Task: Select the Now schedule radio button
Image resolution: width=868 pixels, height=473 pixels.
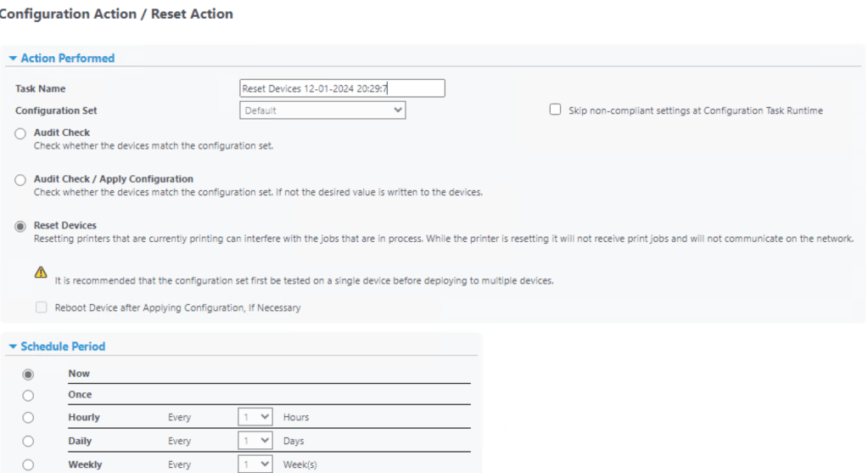Action: tap(28, 374)
